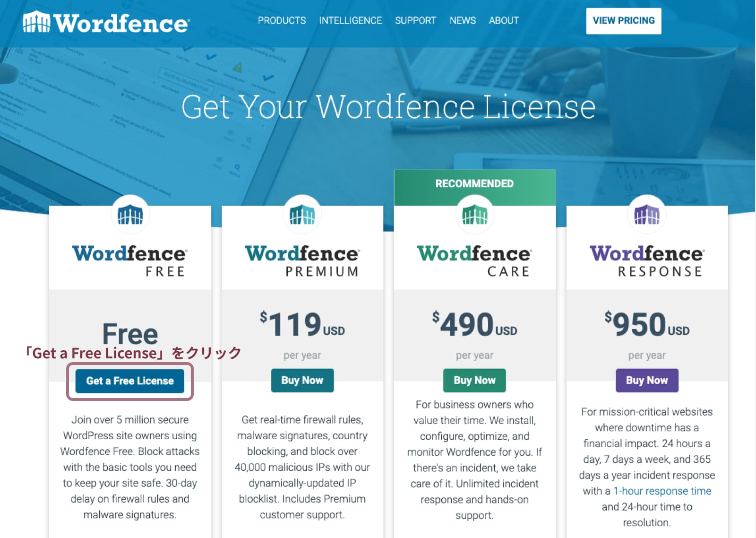Click Buy Now under Wordfence Care
This screenshot has width=756, height=538.
click(x=474, y=380)
